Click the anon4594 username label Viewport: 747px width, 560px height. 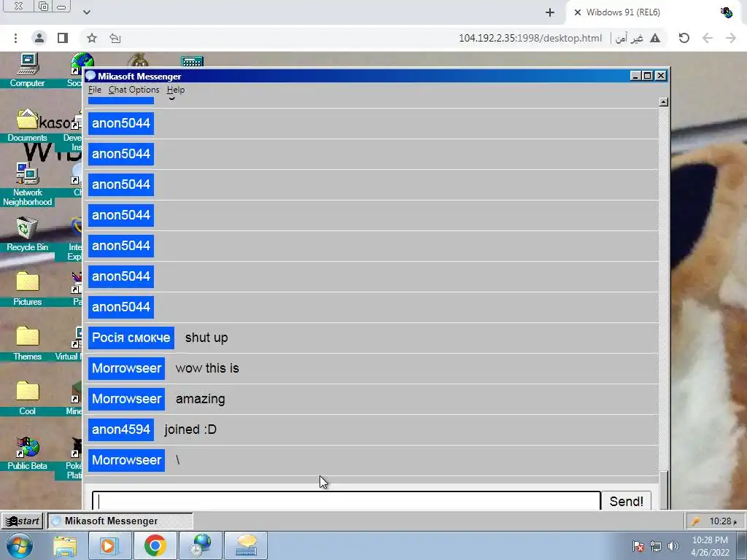121,429
